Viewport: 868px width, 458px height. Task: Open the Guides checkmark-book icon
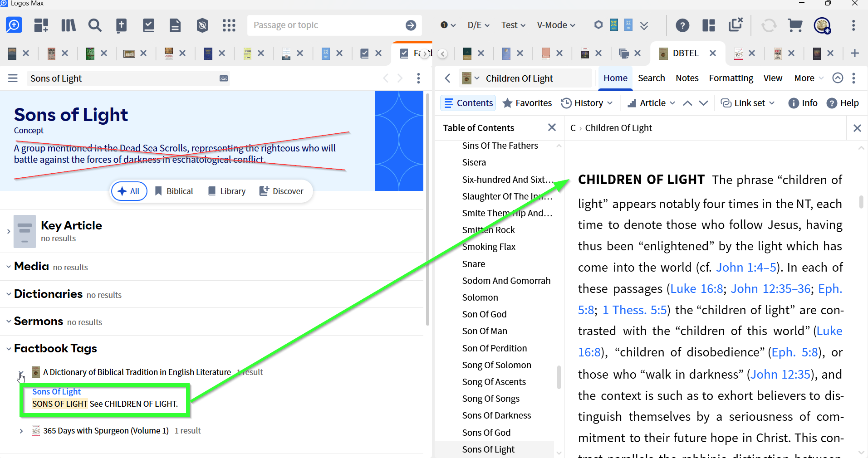pos(148,25)
